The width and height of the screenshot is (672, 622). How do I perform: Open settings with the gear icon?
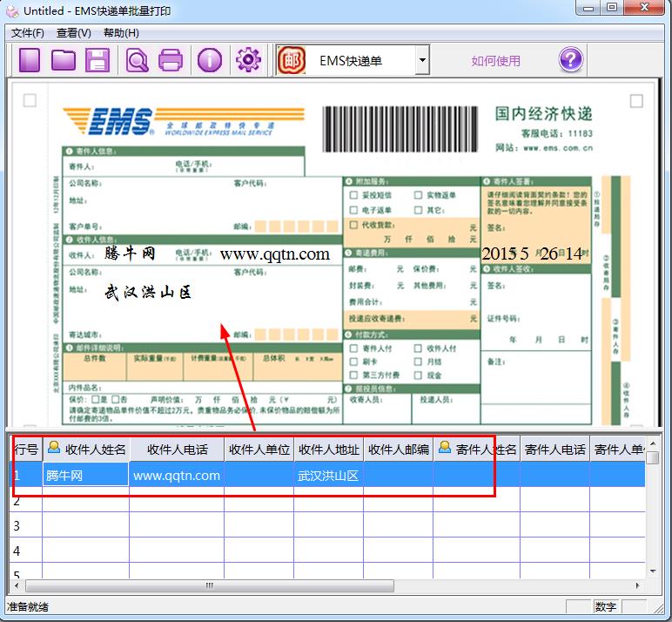pos(248,60)
